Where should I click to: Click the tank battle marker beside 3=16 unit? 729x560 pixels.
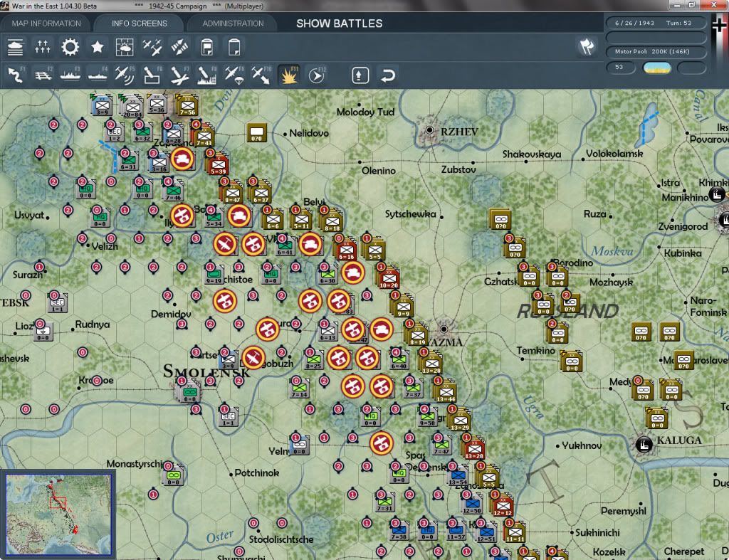(182, 159)
